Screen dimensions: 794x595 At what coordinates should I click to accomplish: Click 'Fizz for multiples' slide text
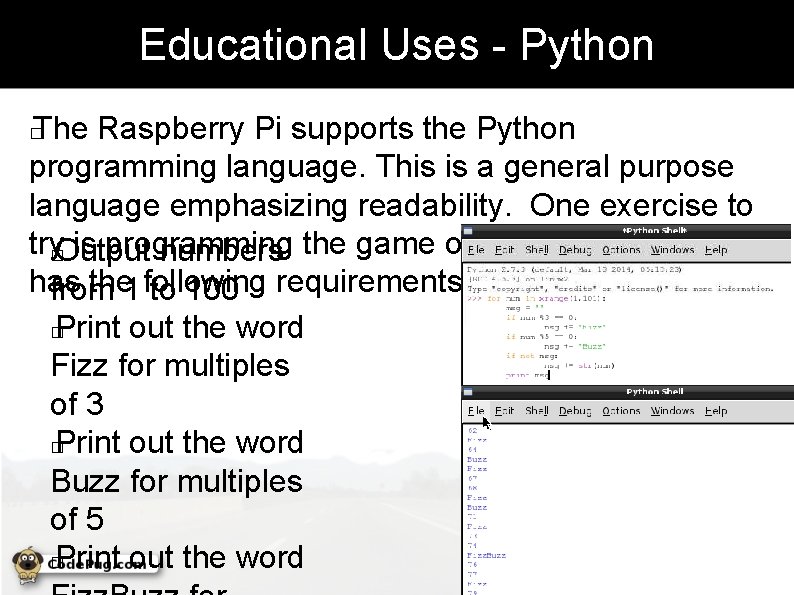[171, 366]
